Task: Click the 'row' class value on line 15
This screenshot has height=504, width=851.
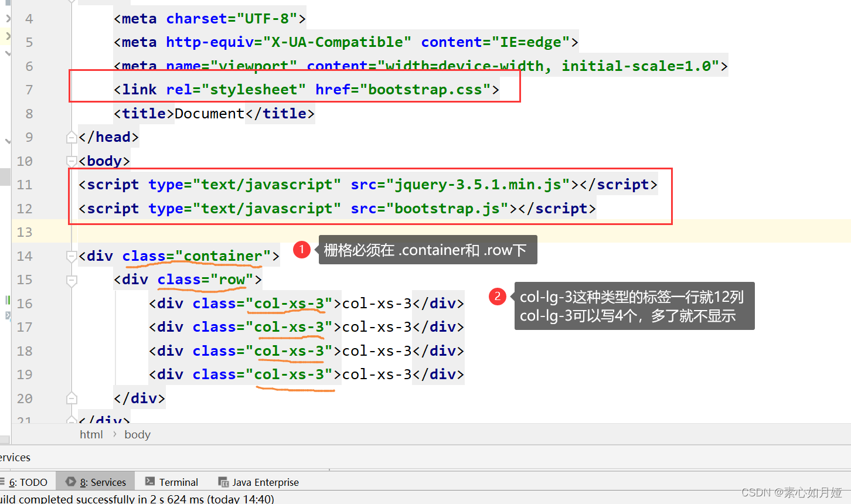Action: pyautogui.click(x=232, y=280)
